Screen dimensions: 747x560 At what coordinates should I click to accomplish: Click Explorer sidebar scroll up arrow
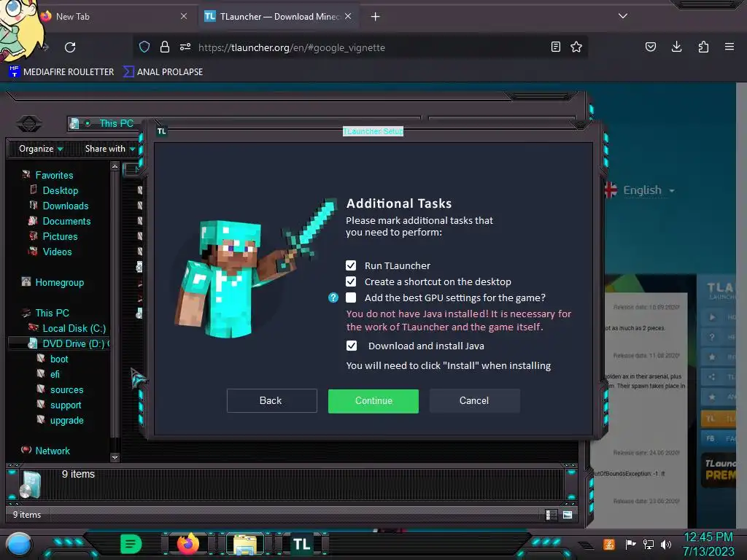115,166
